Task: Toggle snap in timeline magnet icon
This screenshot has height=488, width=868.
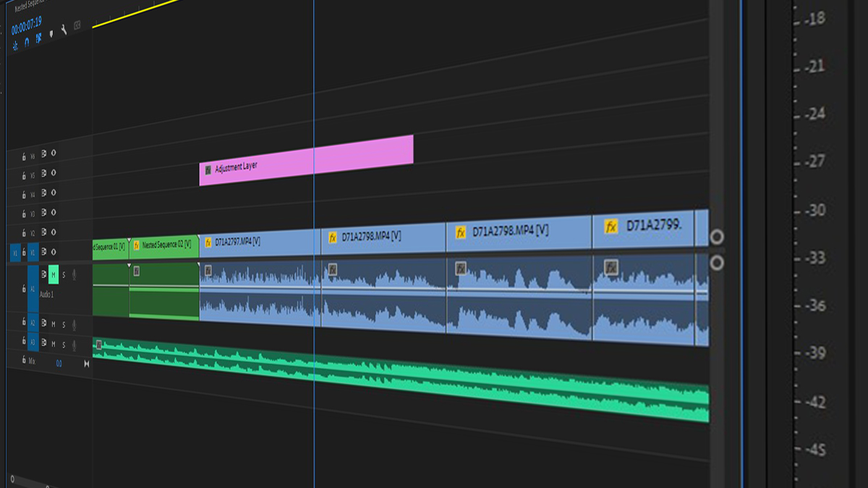Action: (27, 42)
